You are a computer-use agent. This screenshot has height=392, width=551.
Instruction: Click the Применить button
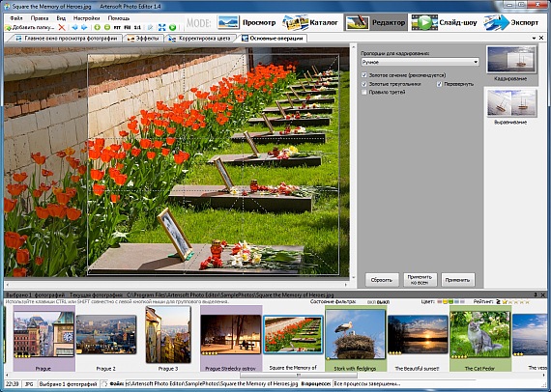457,280
